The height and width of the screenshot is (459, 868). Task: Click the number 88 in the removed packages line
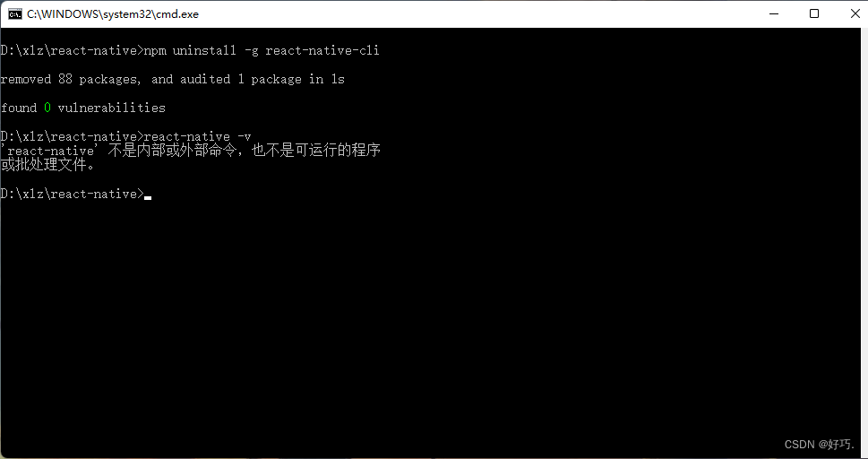click(x=65, y=79)
